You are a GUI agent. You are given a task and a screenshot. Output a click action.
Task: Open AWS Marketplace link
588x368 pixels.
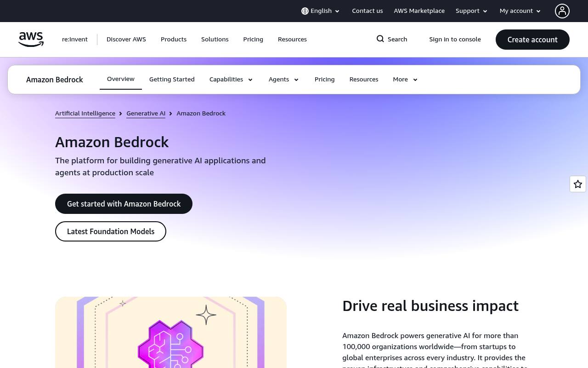419,11
